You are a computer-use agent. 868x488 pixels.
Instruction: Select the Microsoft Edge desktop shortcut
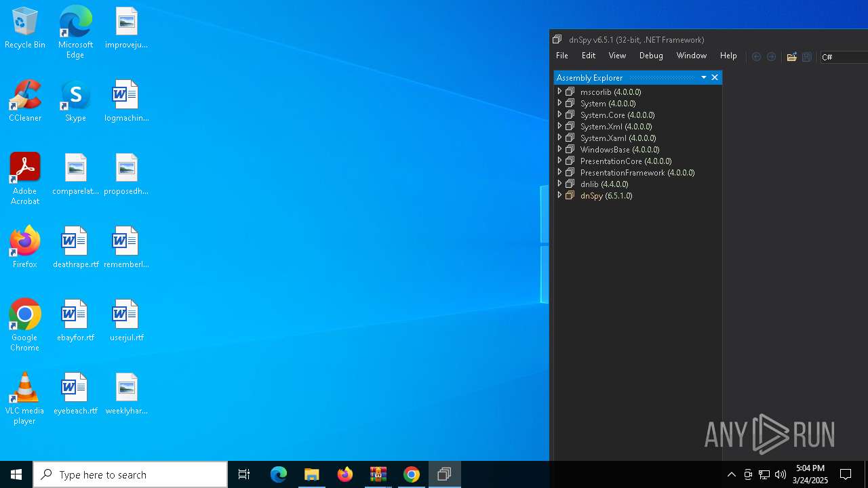75,33
